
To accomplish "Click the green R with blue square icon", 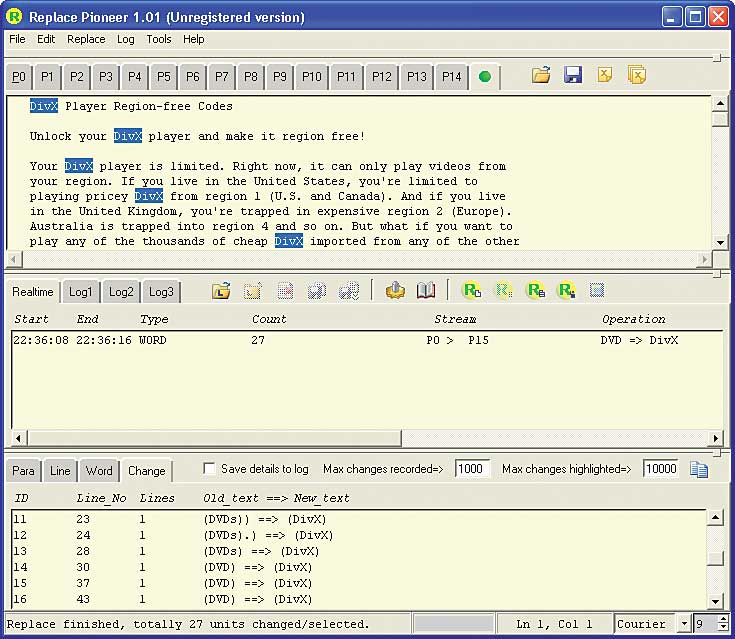I will [567, 291].
